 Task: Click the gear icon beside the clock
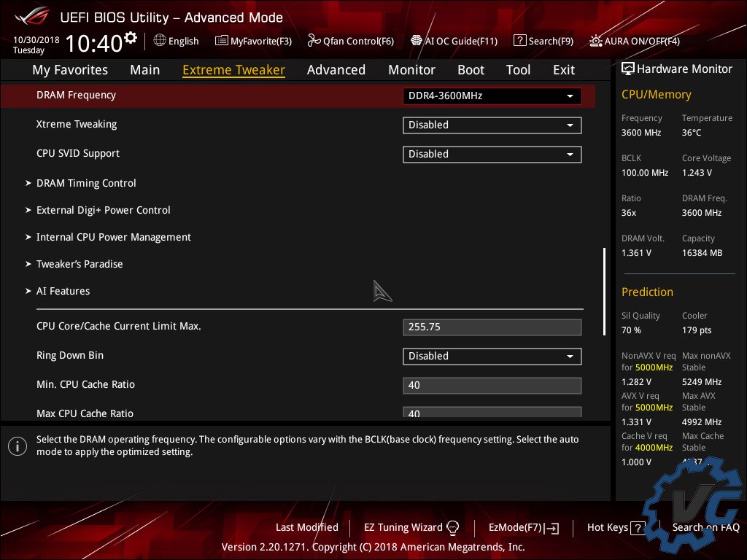[131, 37]
